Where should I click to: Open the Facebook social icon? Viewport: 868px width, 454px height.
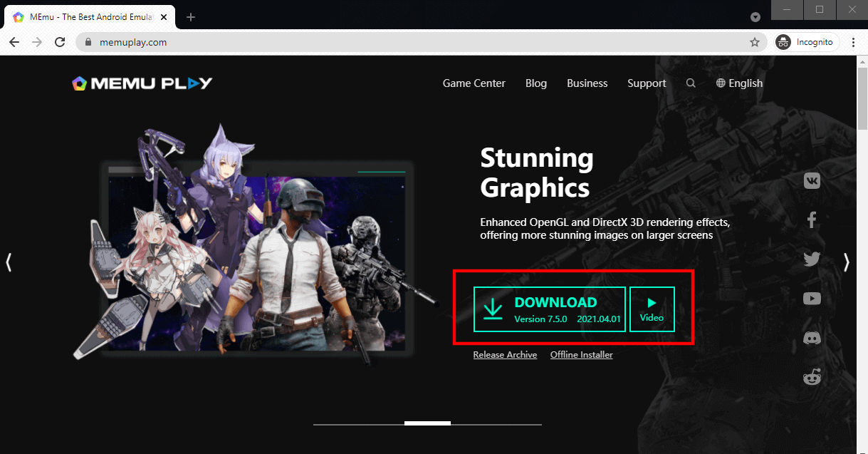tap(812, 220)
